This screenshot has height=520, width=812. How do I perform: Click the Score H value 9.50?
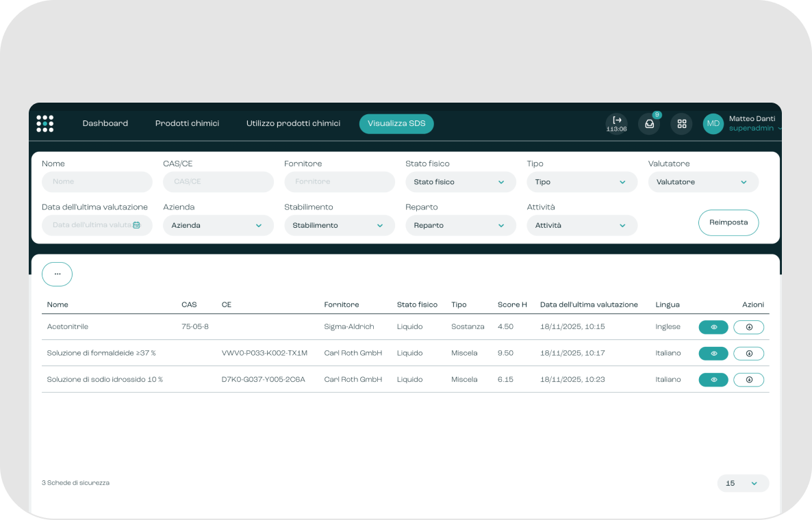[x=505, y=353]
